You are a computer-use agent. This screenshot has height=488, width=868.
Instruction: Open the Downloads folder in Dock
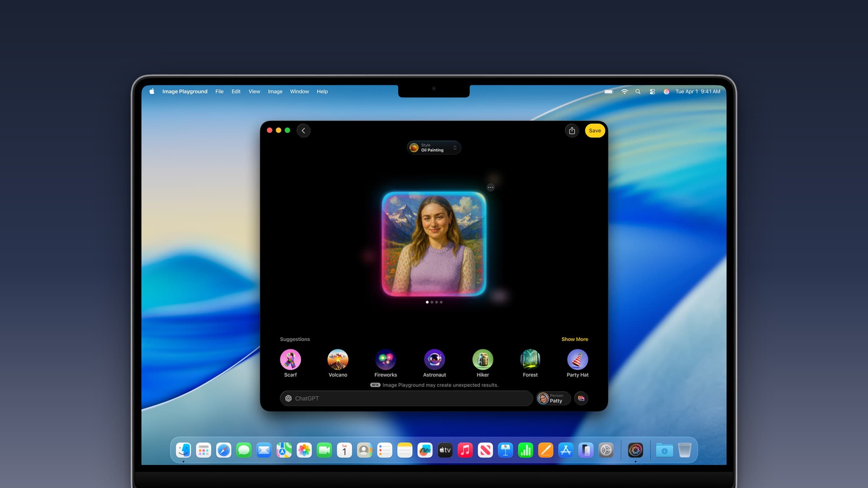pyautogui.click(x=664, y=450)
